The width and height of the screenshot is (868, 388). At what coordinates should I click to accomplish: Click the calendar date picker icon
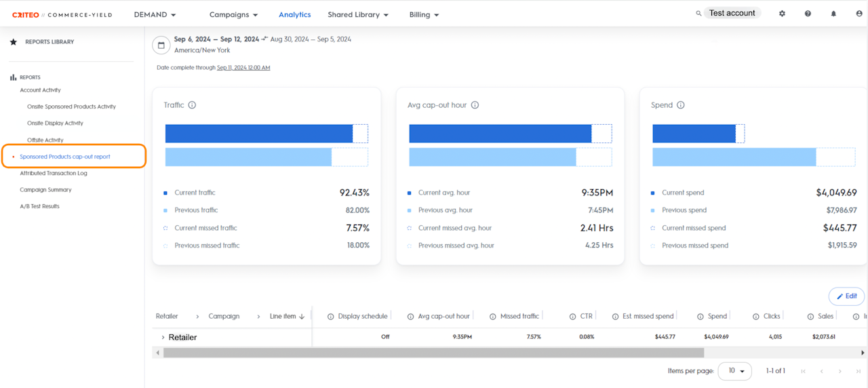point(161,45)
